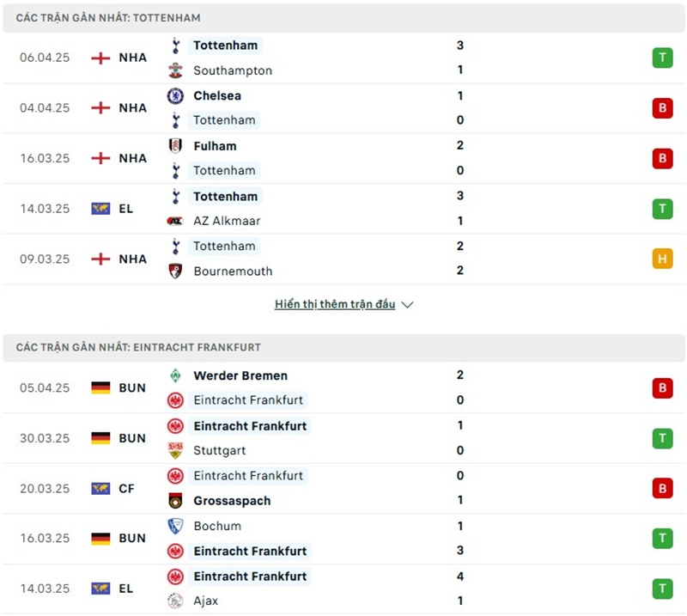Click the 06.04.25 match date
Viewport: 687px width, 616px height.
[x=45, y=58]
